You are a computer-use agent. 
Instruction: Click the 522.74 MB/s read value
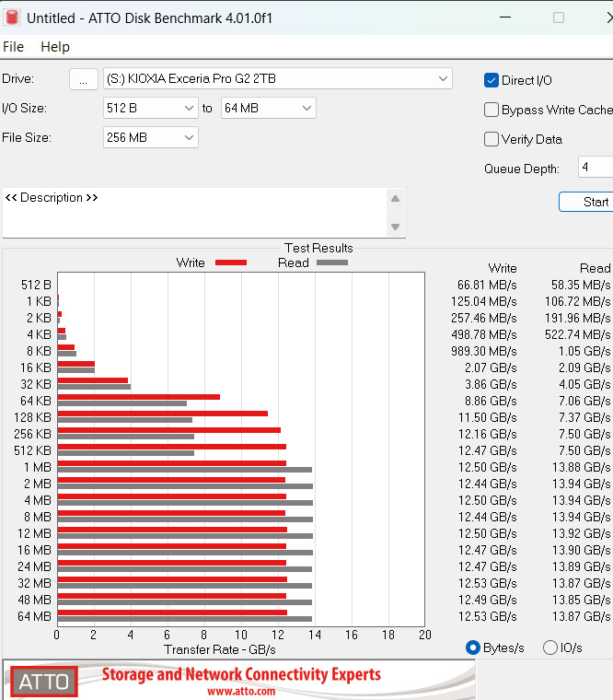[x=578, y=335]
